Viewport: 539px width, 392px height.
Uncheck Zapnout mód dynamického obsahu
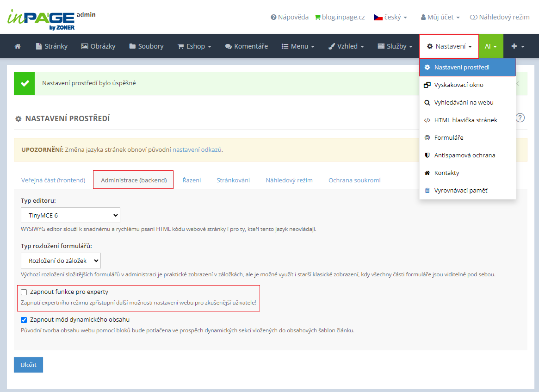24,320
